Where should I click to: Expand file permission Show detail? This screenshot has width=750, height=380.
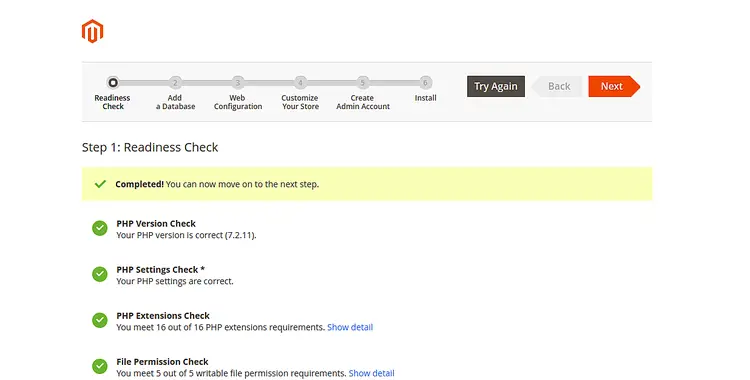pos(372,373)
